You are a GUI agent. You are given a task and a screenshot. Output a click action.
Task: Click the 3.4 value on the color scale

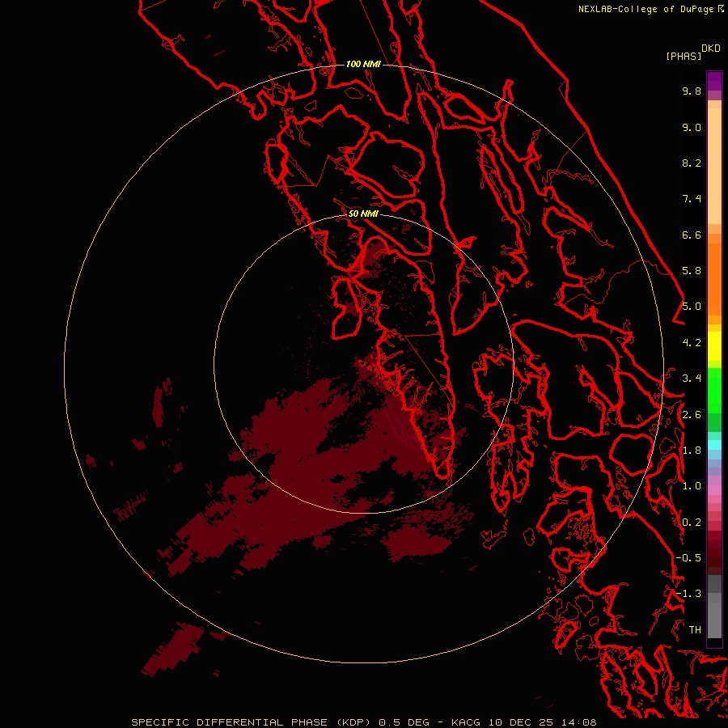tap(692, 379)
